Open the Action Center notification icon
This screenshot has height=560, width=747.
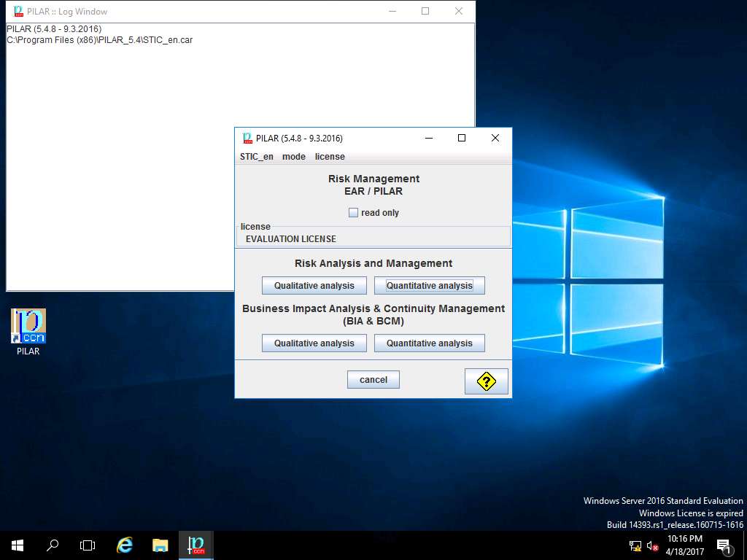click(x=724, y=546)
